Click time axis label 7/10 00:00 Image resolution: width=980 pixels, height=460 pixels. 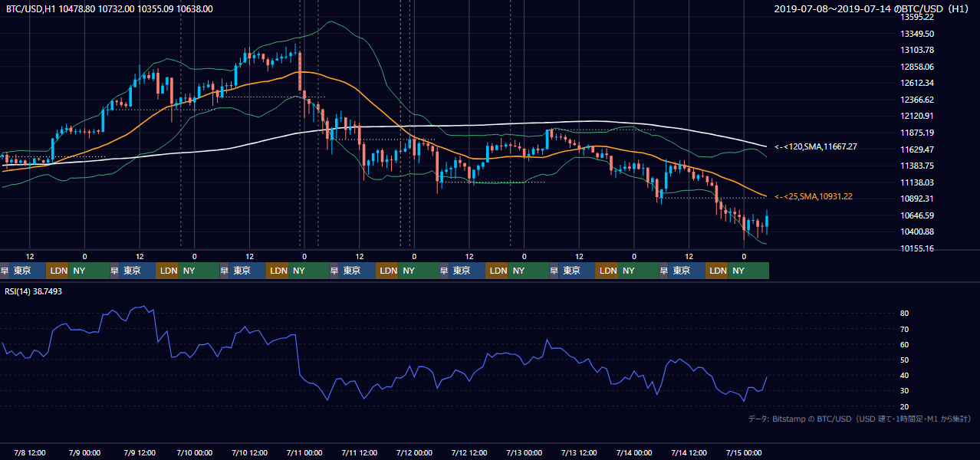point(195,452)
